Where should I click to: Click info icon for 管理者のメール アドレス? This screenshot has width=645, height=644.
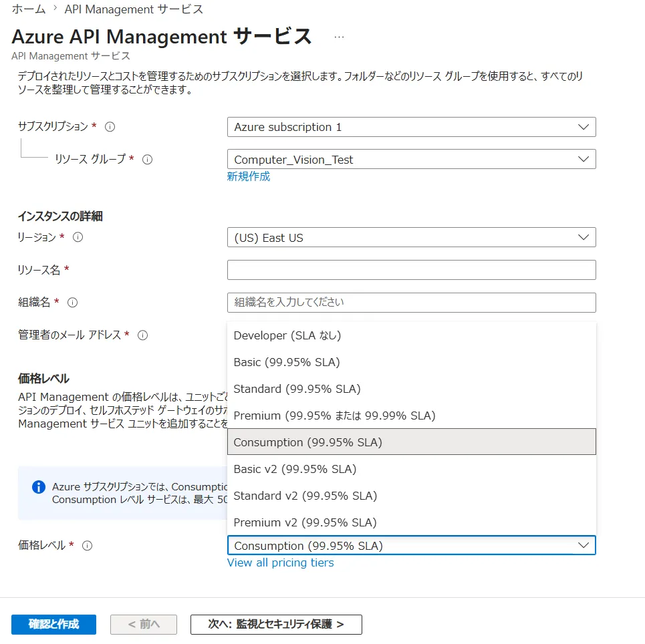click(143, 335)
